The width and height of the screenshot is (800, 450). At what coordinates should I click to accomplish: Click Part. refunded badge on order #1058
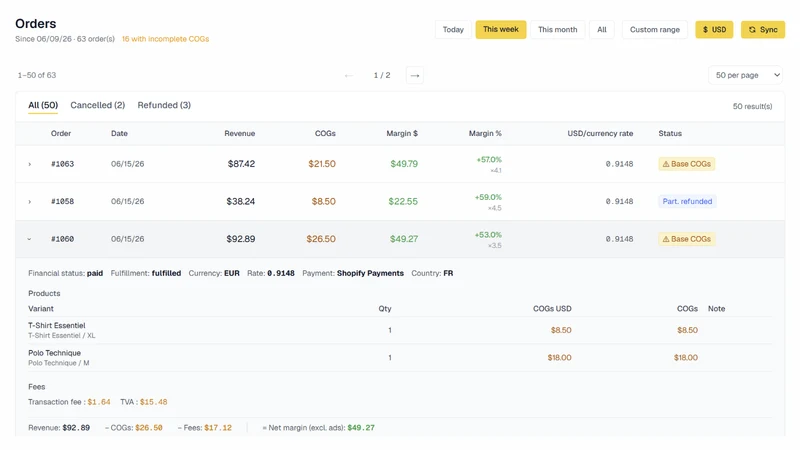tap(687, 201)
